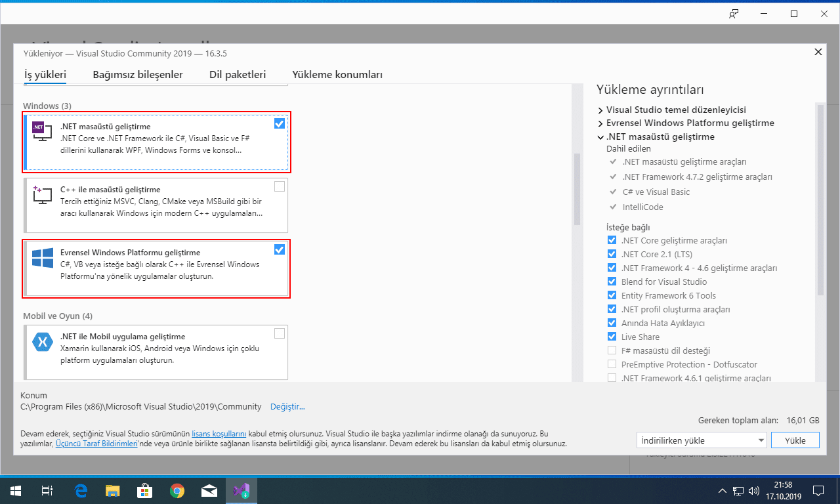This screenshot has height=504, width=840.
Task: Open the Dil paketleri tab
Action: tap(238, 75)
